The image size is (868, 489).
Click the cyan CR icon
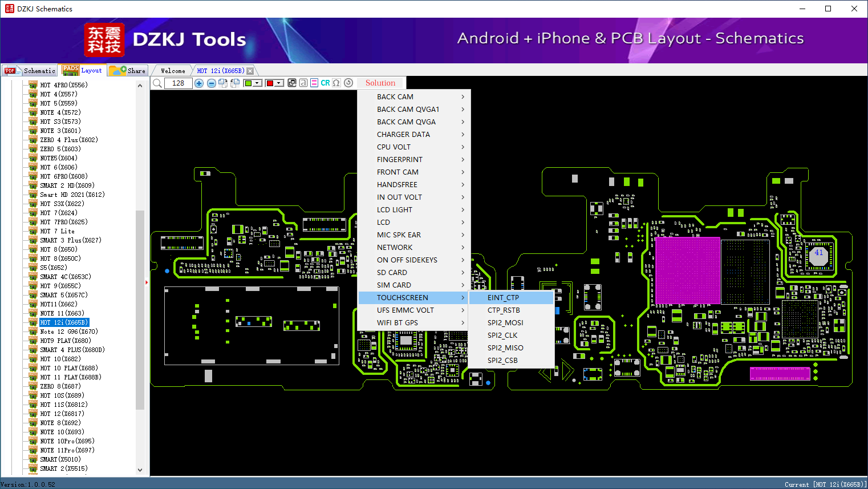[325, 83]
